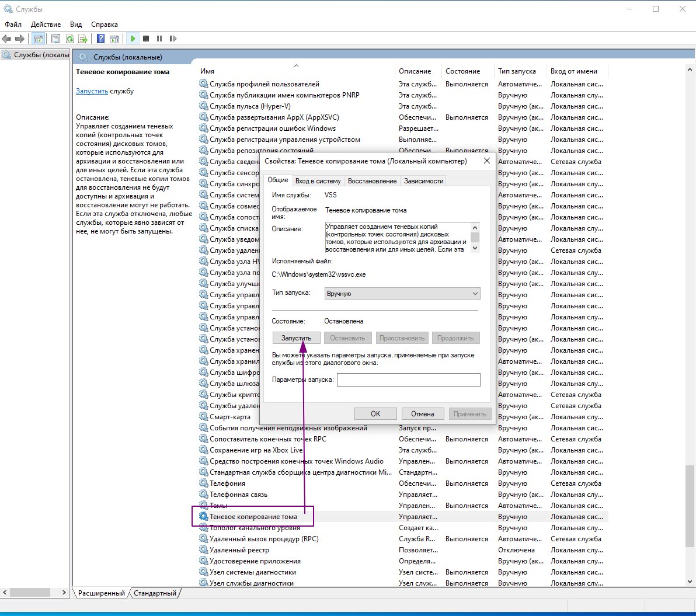Click the gear icon in the Службы (локальные) header
This screenshot has height=616, width=696.
coord(83,57)
